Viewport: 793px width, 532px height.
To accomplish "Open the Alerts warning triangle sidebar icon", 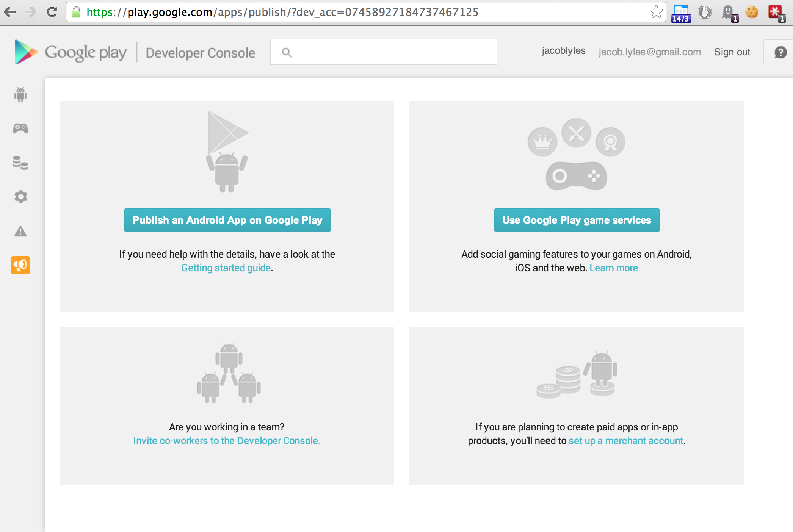I will pos(20,231).
